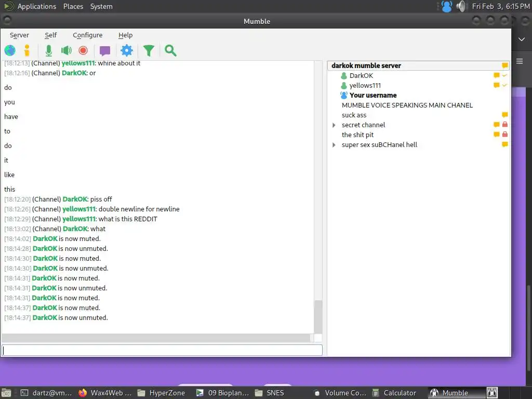Image resolution: width=532 pixels, height=399 pixels.
Task: Open the Applications menu in top panel
Action: point(37,6)
